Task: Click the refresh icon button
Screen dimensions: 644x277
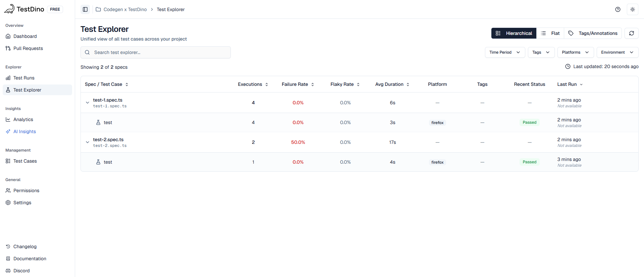Action: point(631,33)
